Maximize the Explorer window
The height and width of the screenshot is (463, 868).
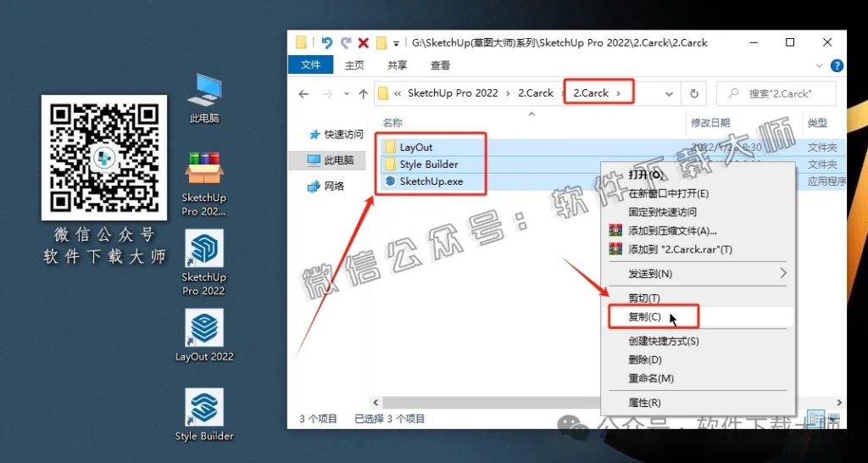point(790,42)
